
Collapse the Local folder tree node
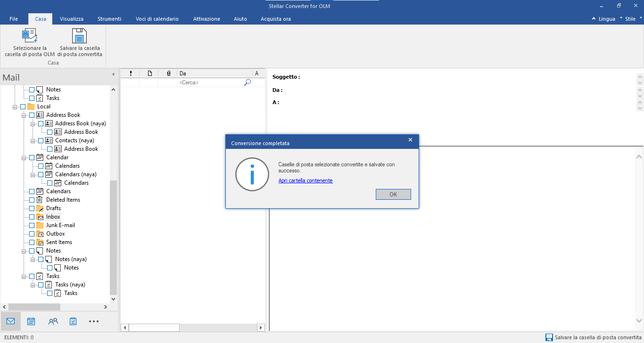[15, 106]
